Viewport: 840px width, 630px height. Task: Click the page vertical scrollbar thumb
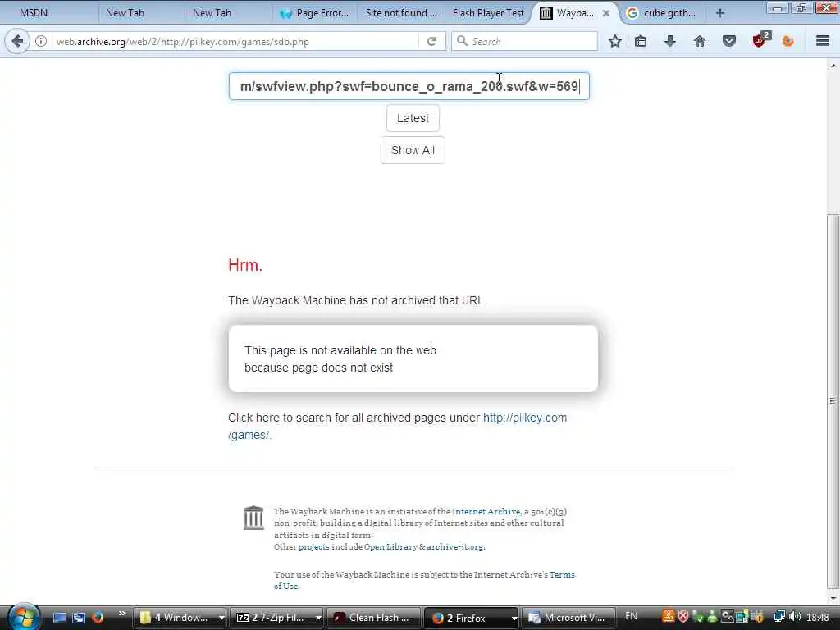click(x=833, y=400)
